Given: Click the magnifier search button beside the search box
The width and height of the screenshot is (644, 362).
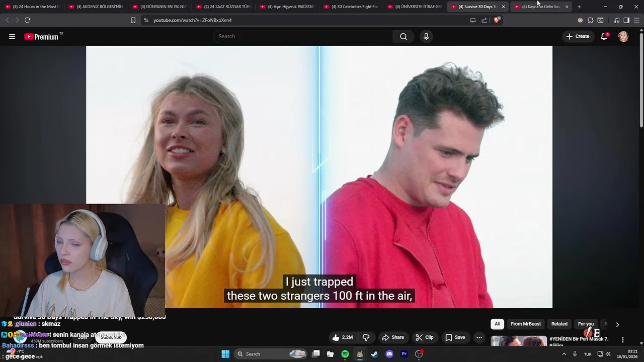Looking at the screenshot, I should (x=404, y=37).
